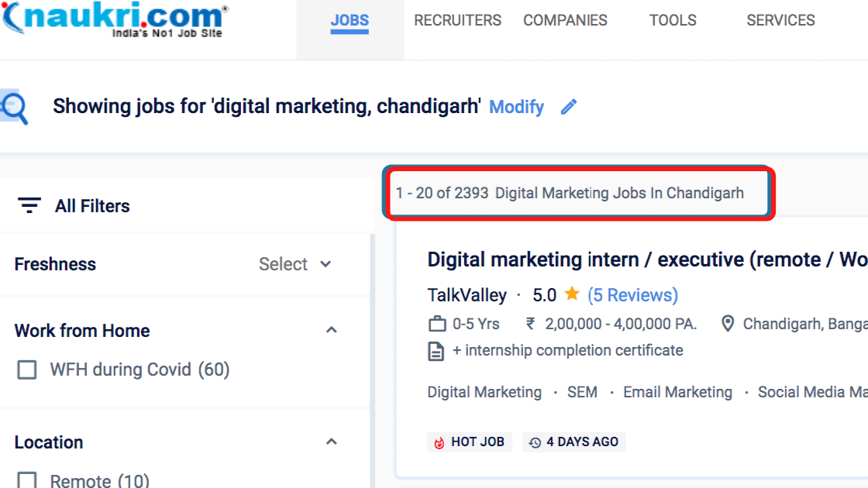868x488 pixels.
Task: Open the RECRUITERS menu
Action: click(457, 20)
